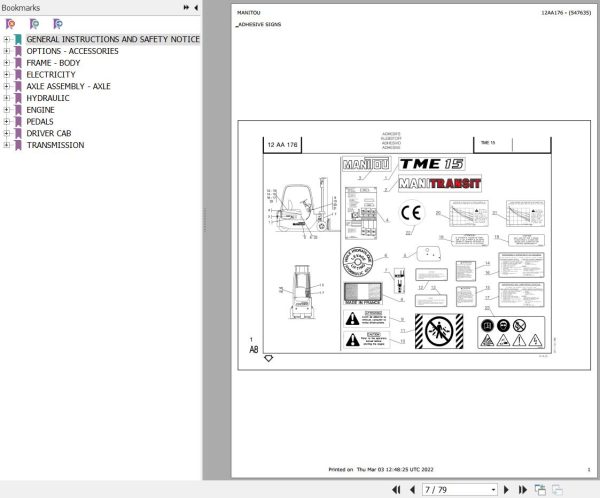
Task: Click the PEDALS bookmark ribbon icon
Action: click(18, 122)
